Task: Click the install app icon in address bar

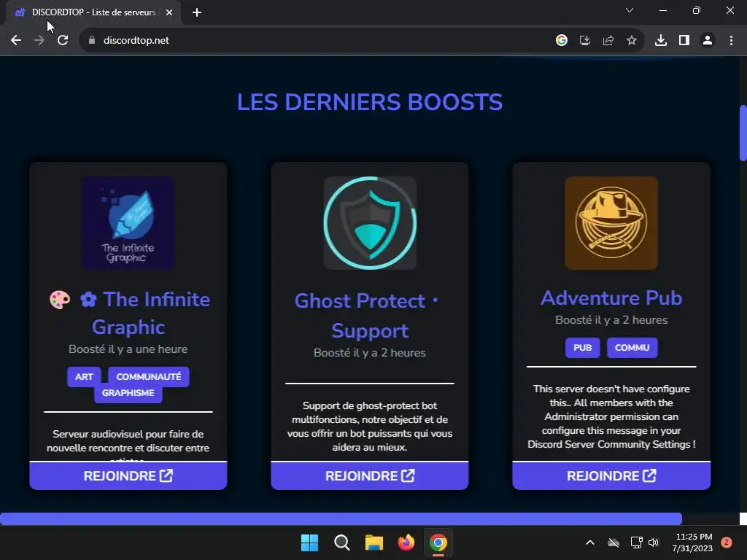Action: [584, 41]
